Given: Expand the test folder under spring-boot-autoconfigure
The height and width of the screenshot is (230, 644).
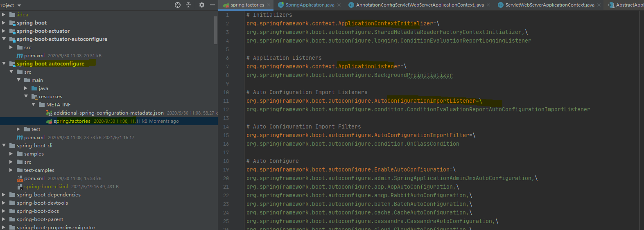Looking at the screenshot, I should pyautogui.click(x=18, y=129).
